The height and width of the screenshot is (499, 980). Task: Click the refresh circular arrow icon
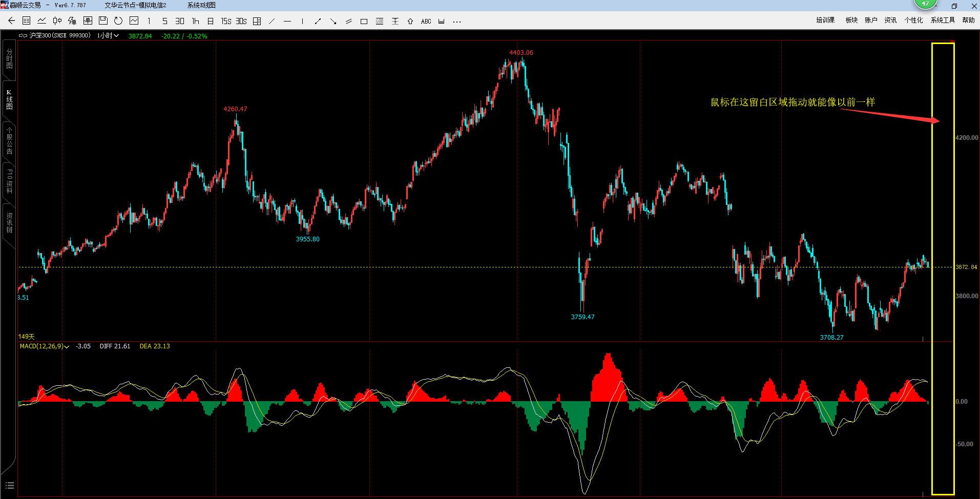pos(118,21)
